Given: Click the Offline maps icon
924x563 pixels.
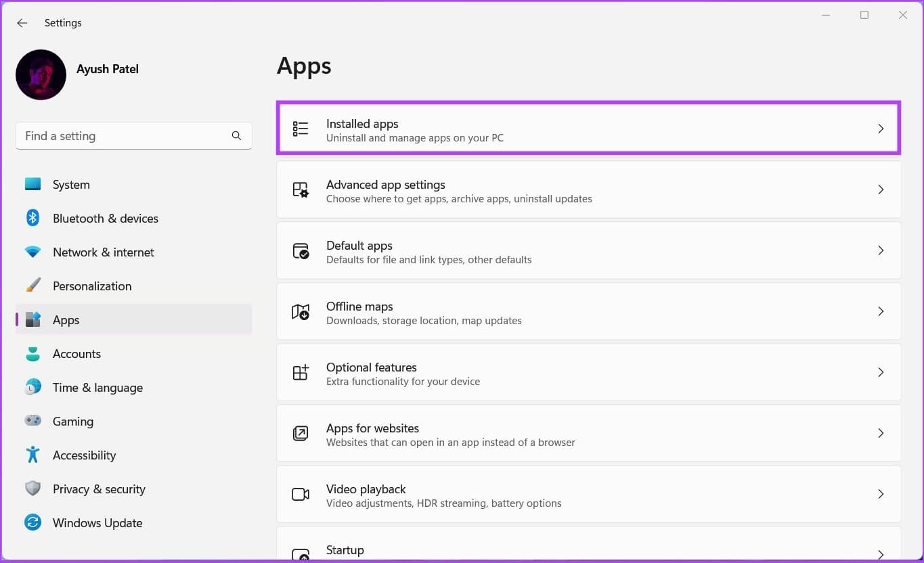Looking at the screenshot, I should tap(301, 312).
